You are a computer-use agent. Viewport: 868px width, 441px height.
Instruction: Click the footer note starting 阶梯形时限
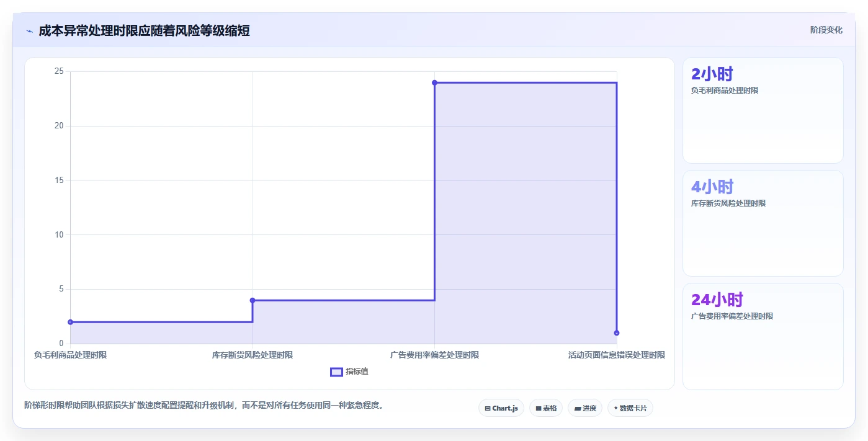[204, 406]
